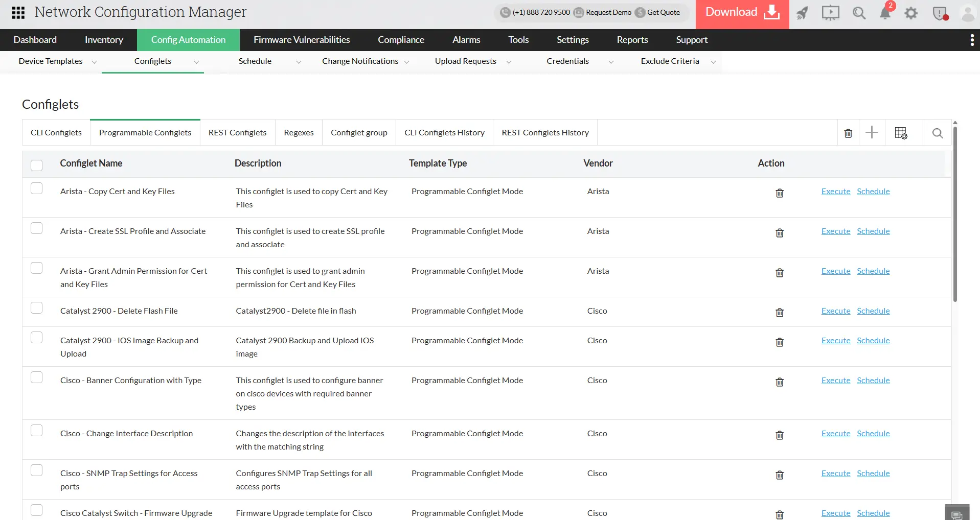Execute the Arista - Copy Cert and Key Files configlet

[x=835, y=191]
